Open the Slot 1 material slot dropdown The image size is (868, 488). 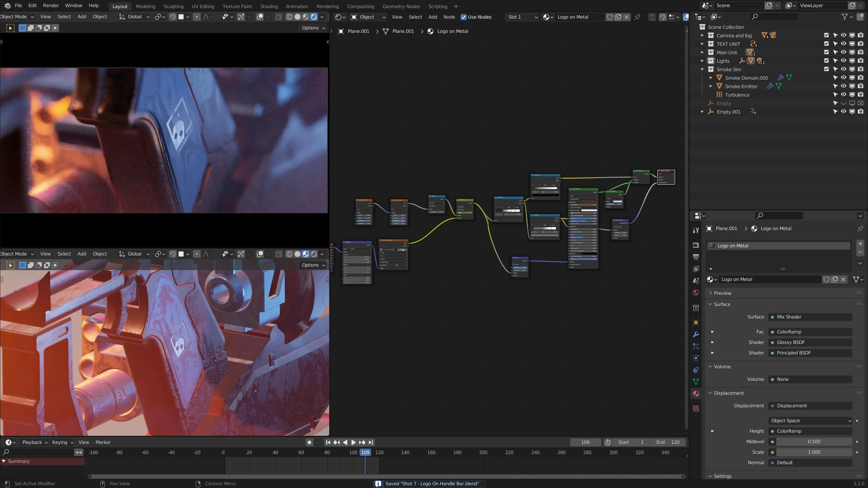pos(521,17)
